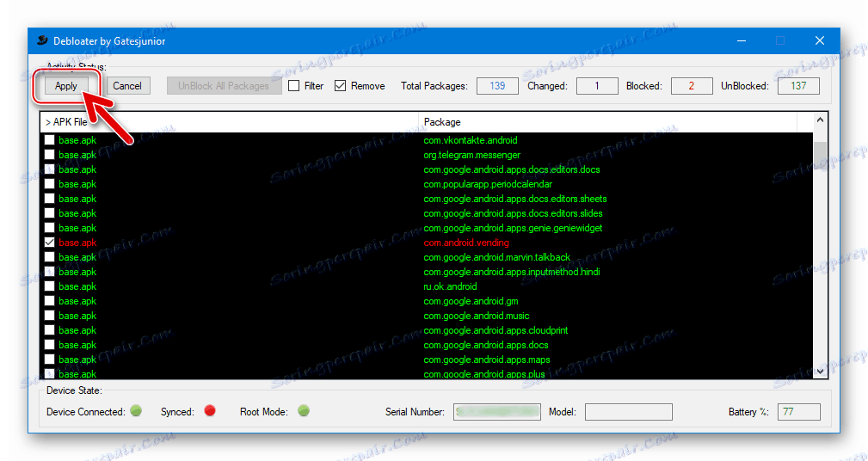This screenshot has height=461, width=868.
Task: Check the org.telegram.messenger checkbox
Action: [49, 155]
